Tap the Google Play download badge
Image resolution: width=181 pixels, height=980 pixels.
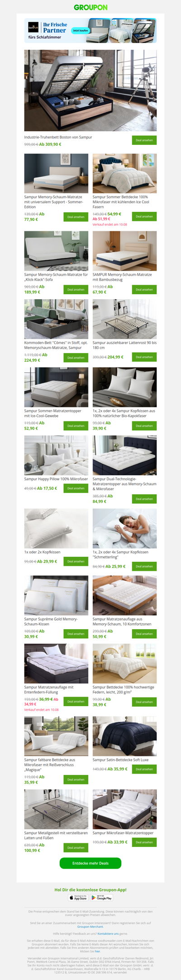click(101, 898)
